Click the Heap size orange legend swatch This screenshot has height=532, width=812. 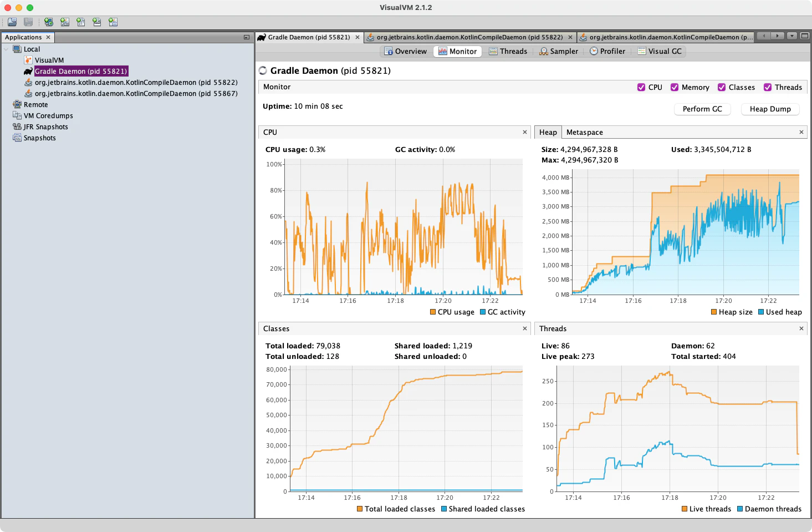[714, 312]
